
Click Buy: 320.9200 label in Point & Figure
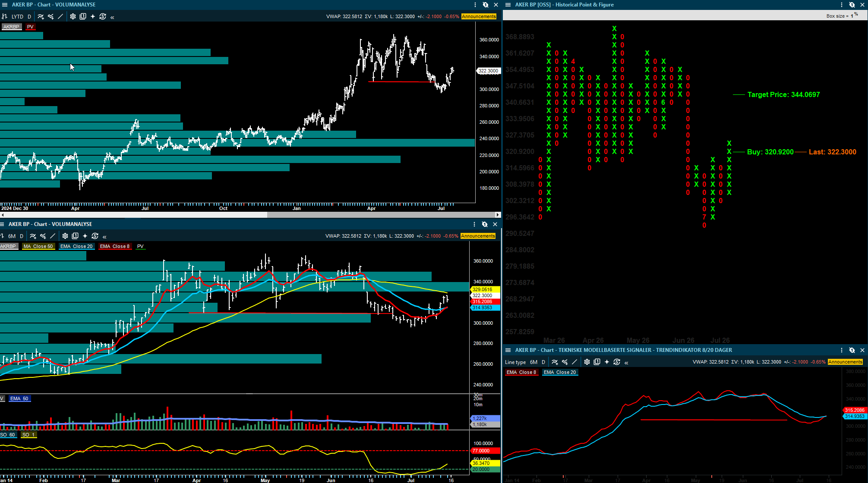click(770, 152)
